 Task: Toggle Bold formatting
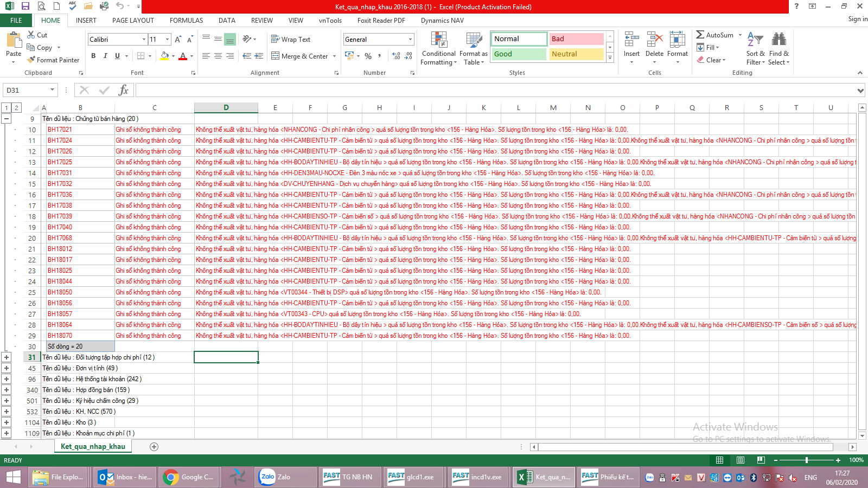click(x=93, y=56)
